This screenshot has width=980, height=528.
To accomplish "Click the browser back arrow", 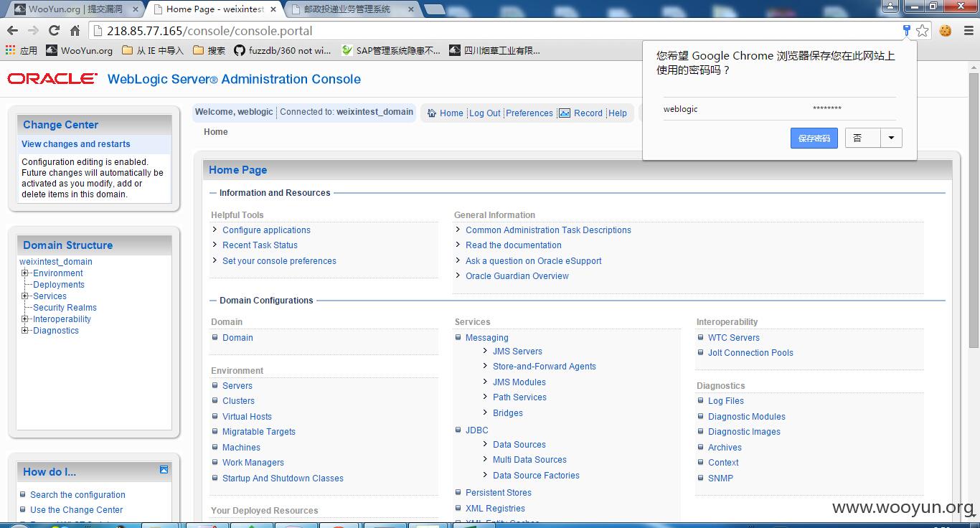I will coord(12,30).
